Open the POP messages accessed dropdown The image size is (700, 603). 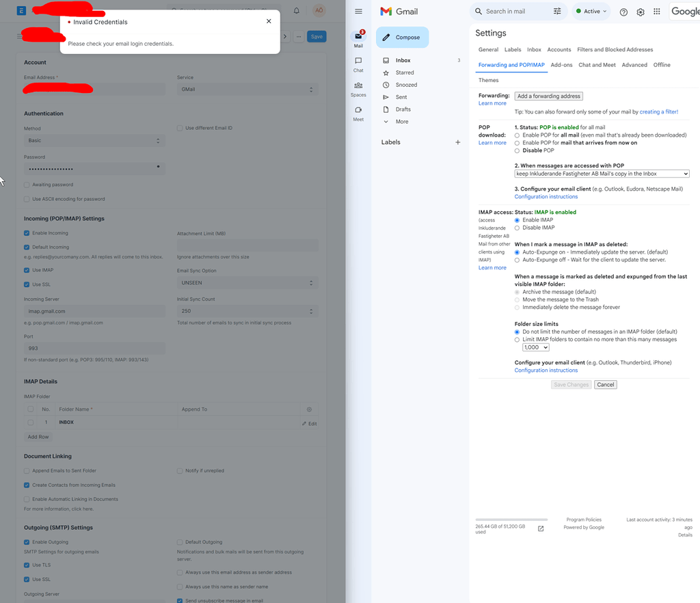[x=602, y=173]
